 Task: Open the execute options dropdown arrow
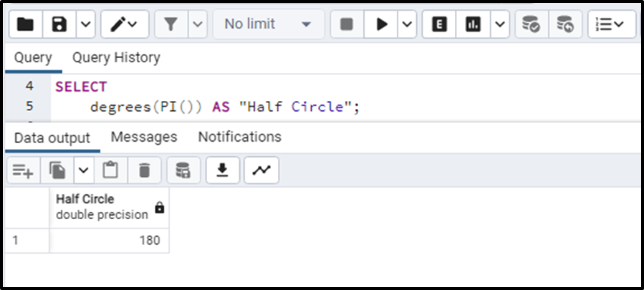tap(407, 24)
